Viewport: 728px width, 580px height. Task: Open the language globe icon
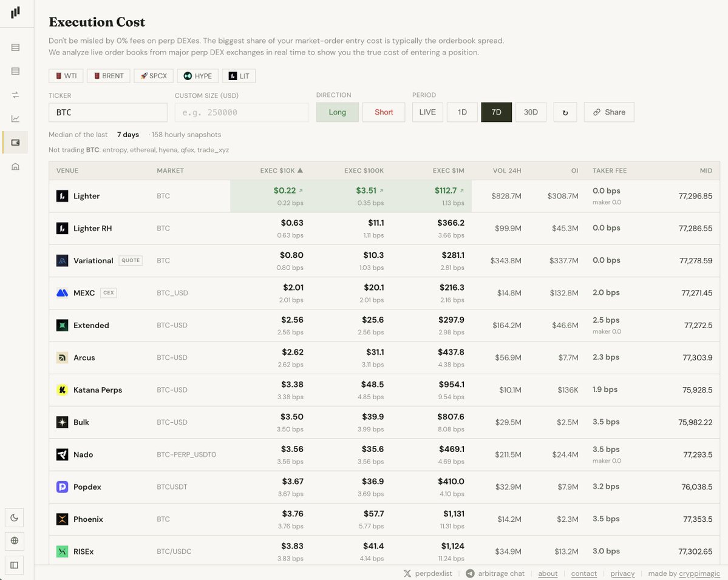pyautogui.click(x=15, y=541)
